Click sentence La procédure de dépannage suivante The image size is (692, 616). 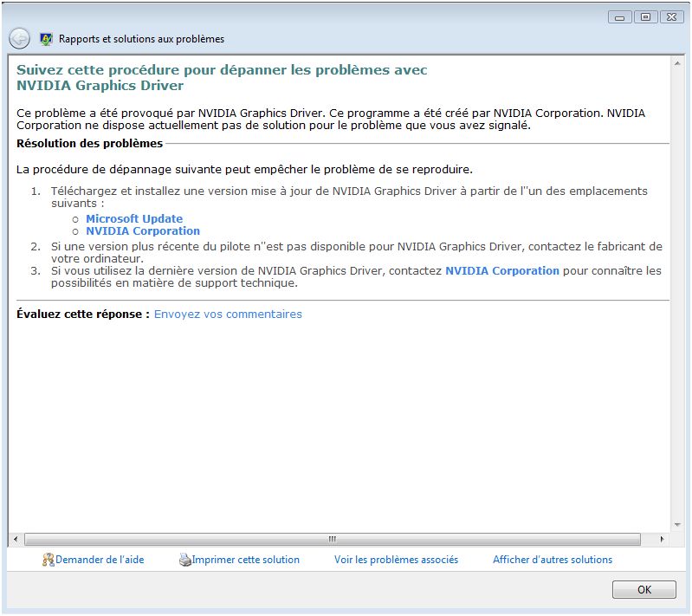tap(244, 170)
